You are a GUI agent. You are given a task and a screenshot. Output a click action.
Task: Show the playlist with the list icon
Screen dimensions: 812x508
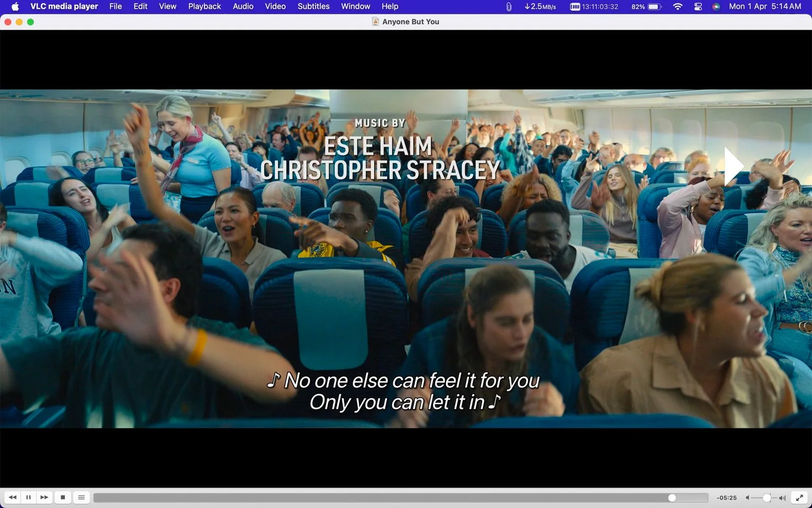(81, 497)
